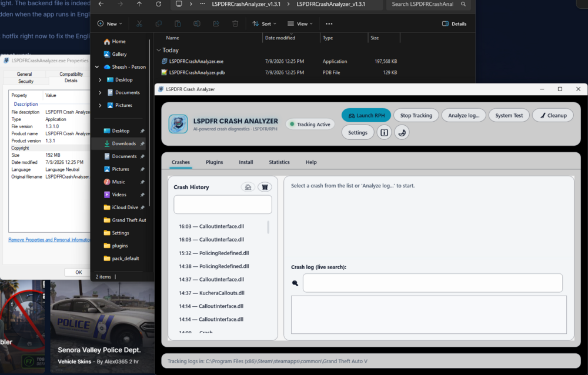This screenshot has width=588, height=375.
Task: Click the crash log live search field
Action: coord(432,283)
